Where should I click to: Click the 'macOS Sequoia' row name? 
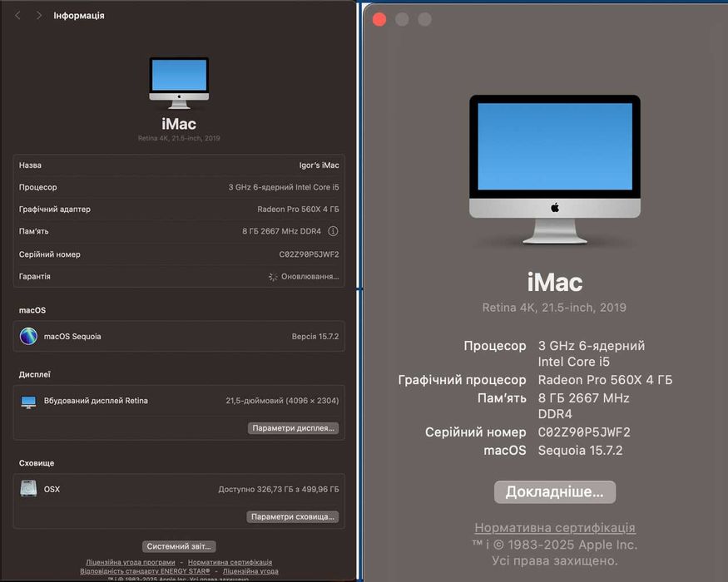click(x=72, y=337)
